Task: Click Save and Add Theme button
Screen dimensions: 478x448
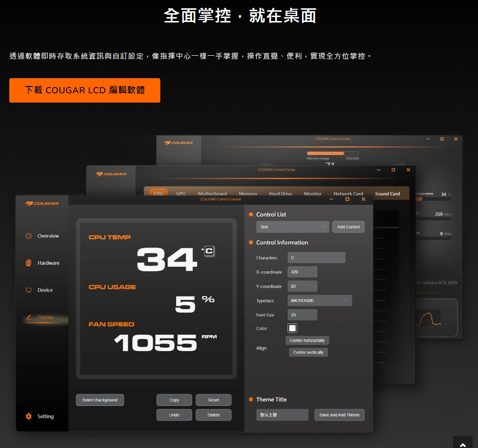Action: tap(339, 415)
